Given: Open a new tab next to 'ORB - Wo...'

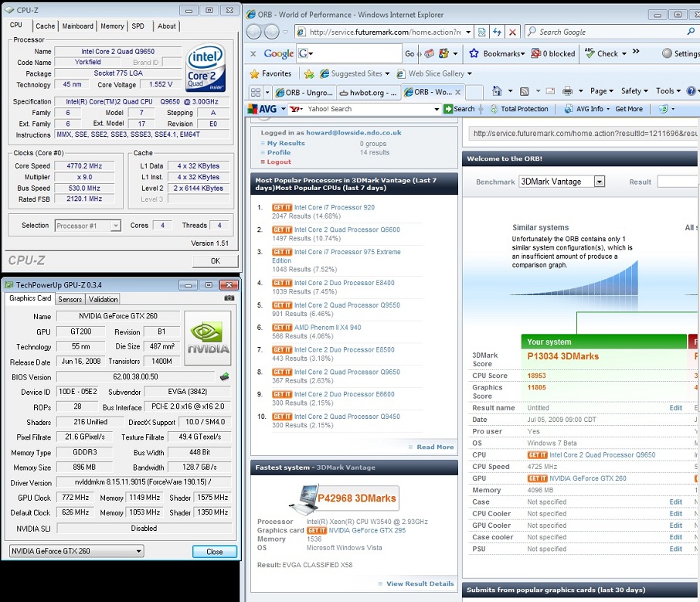Looking at the screenshot, I should tap(474, 92).
